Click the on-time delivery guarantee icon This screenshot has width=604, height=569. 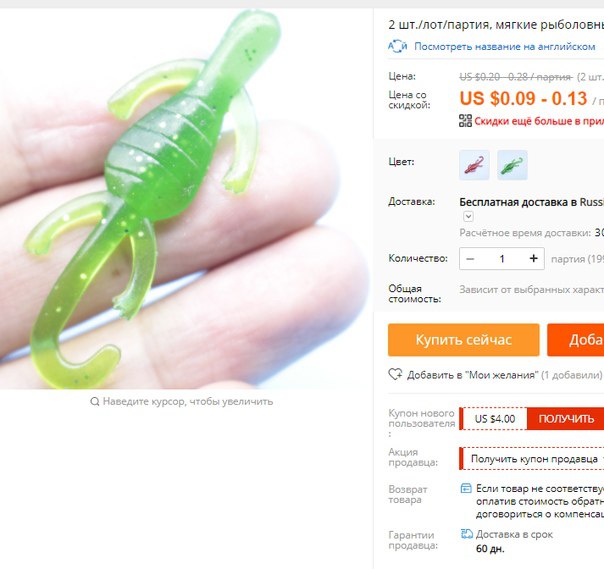466,534
